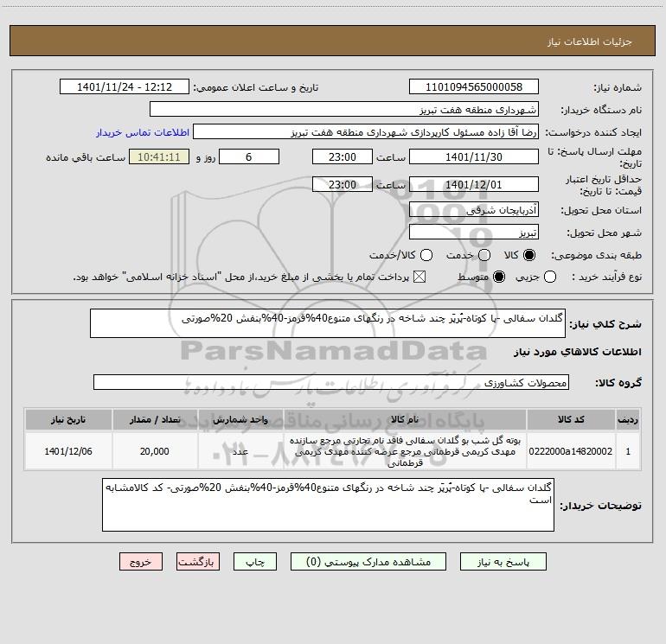Click the پاسخ به نیاز button

(x=503, y=562)
